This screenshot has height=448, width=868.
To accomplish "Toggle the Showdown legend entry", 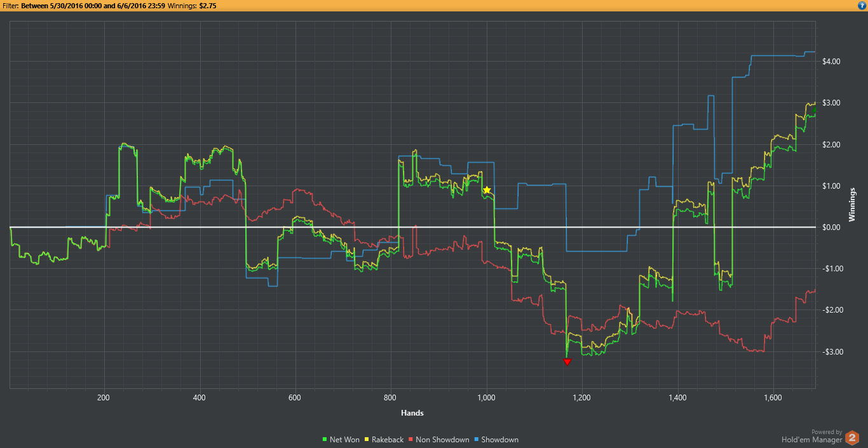I will 496,439.
